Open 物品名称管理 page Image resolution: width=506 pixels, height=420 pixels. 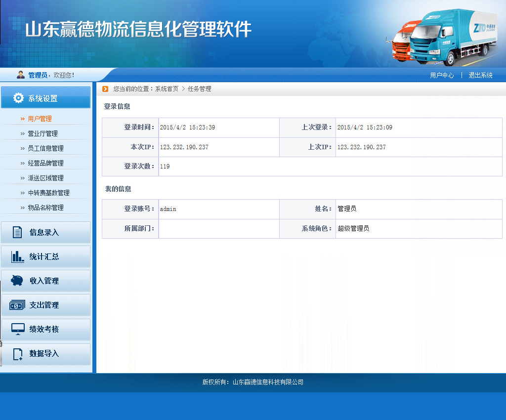tap(45, 208)
